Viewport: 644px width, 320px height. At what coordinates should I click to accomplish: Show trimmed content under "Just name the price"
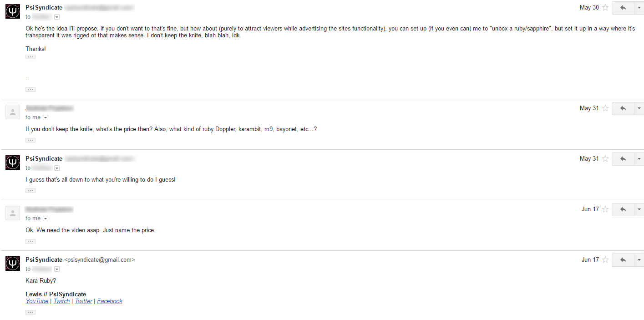(x=30, y=241)
